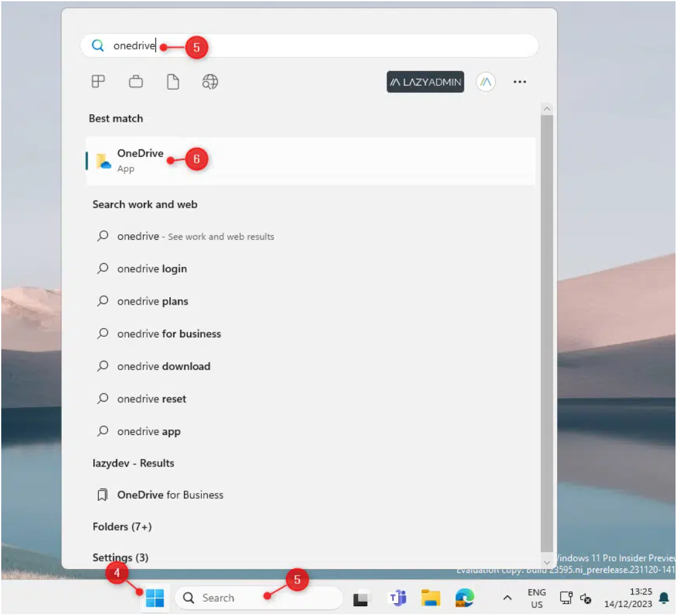Filter search results by Work briefcase icon
The height and width of the screenshot is (616, 678).
click(x=136, y=82)
